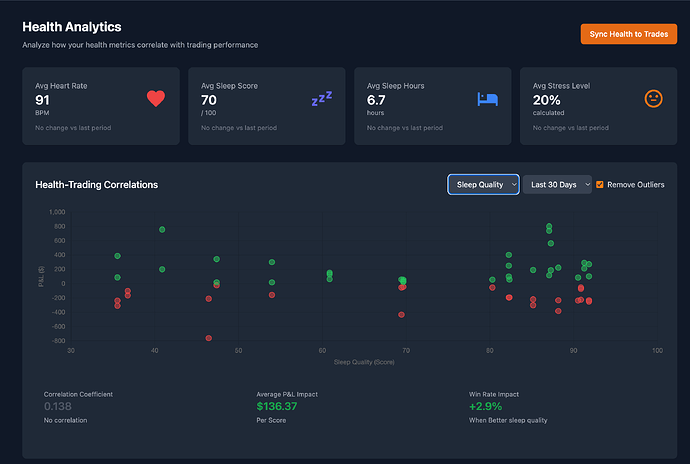
Task: Select the 91 BPM heart rate value
Action: point(43,100)
